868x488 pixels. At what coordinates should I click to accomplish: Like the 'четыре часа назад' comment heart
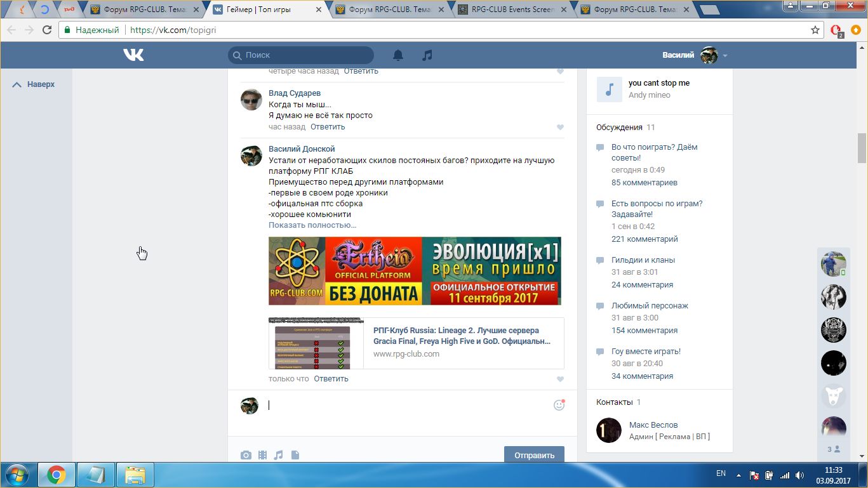coord(560,71)
